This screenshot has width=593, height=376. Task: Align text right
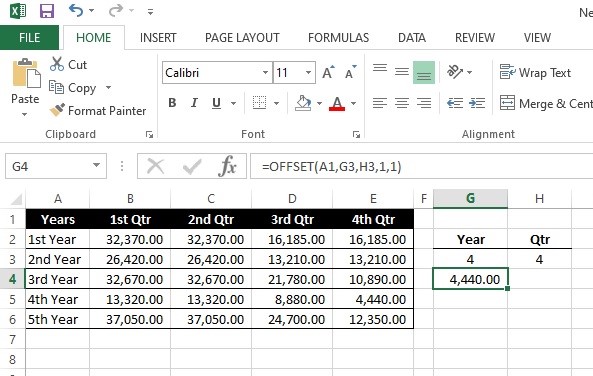point(424,103)
